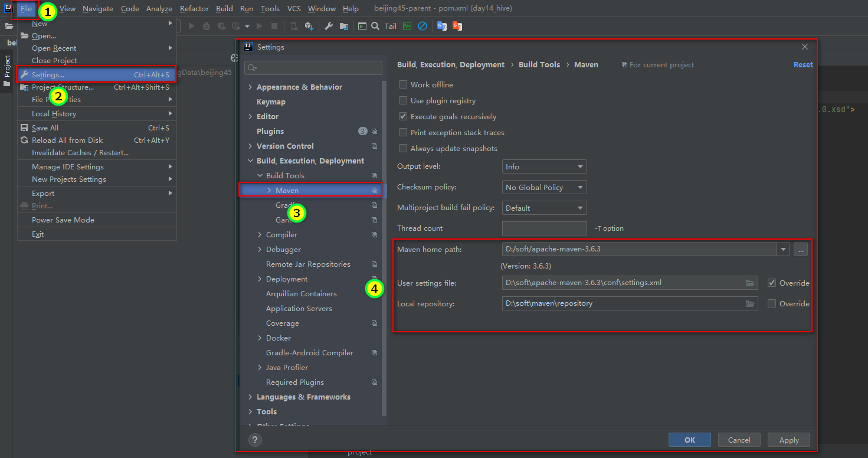This screenshot has width=868, height=458.
Task: Click folder icon in User settings file field
Action: [x=750, y=283]
